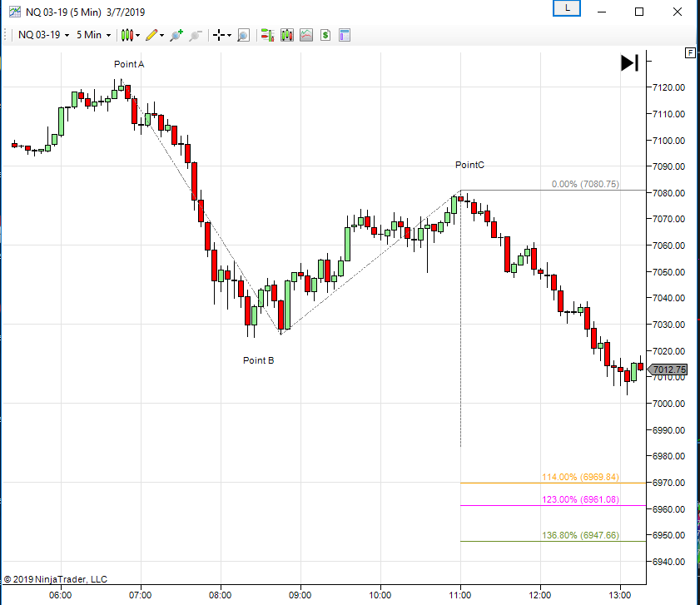Select the pencil drawing tools icon
The image size is (700, 605).
[x=151, y=35]
